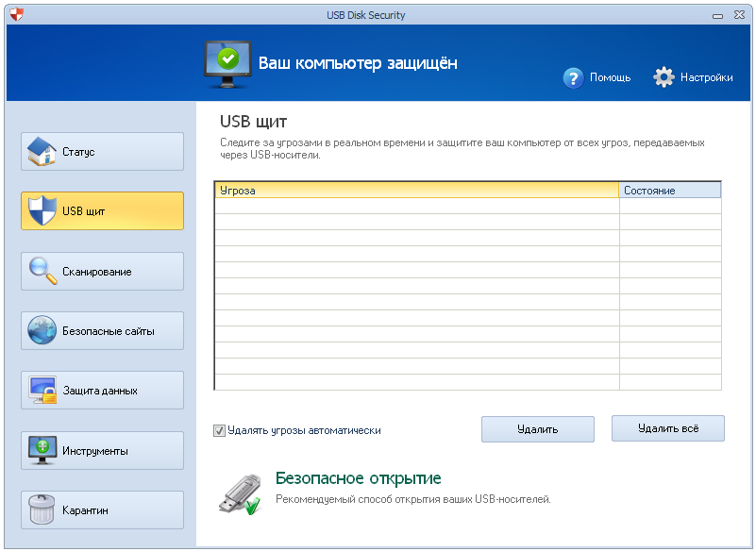Click the magnifying glass icon for Сканирование
The image size is (756, 551).
[x=42, y=271]
